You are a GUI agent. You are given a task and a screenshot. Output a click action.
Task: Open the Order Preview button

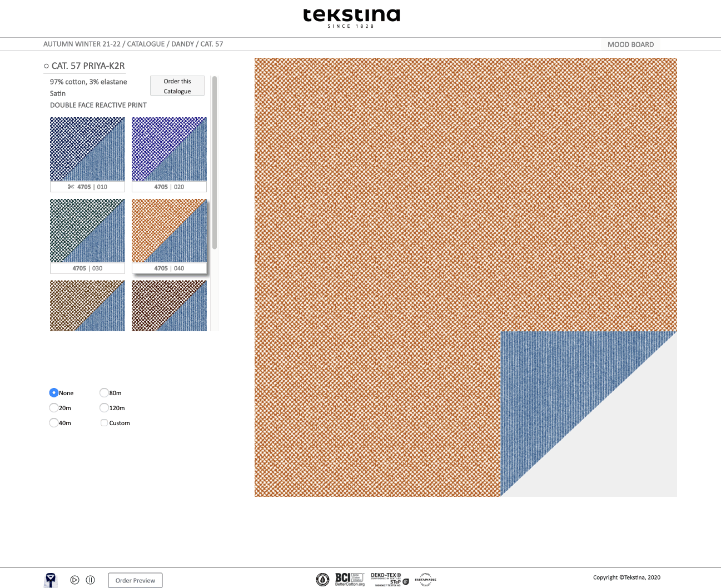pos(135,580)
